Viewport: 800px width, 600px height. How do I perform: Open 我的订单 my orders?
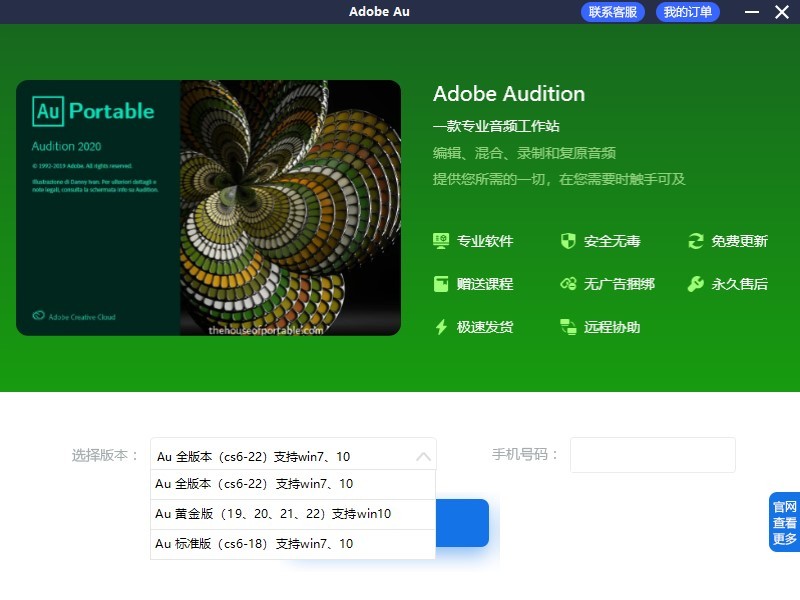click(x=688, y=12)
